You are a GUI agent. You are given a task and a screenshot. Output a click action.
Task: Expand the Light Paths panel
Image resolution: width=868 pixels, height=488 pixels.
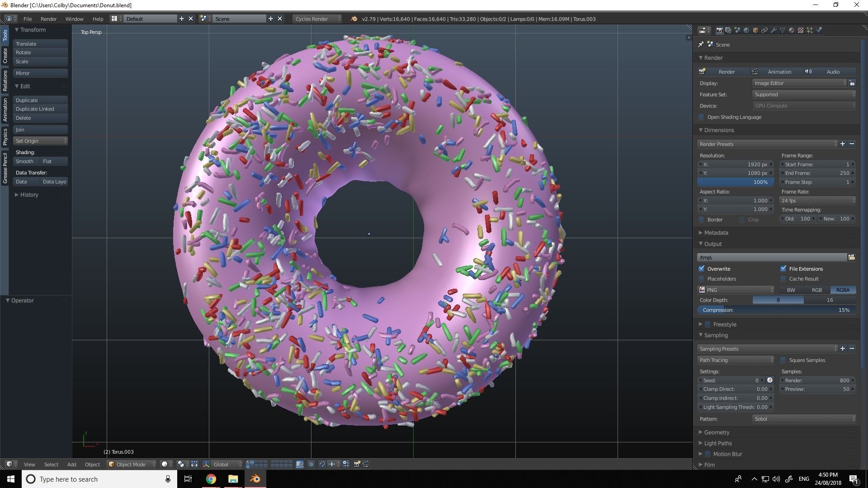coord(717,443)
